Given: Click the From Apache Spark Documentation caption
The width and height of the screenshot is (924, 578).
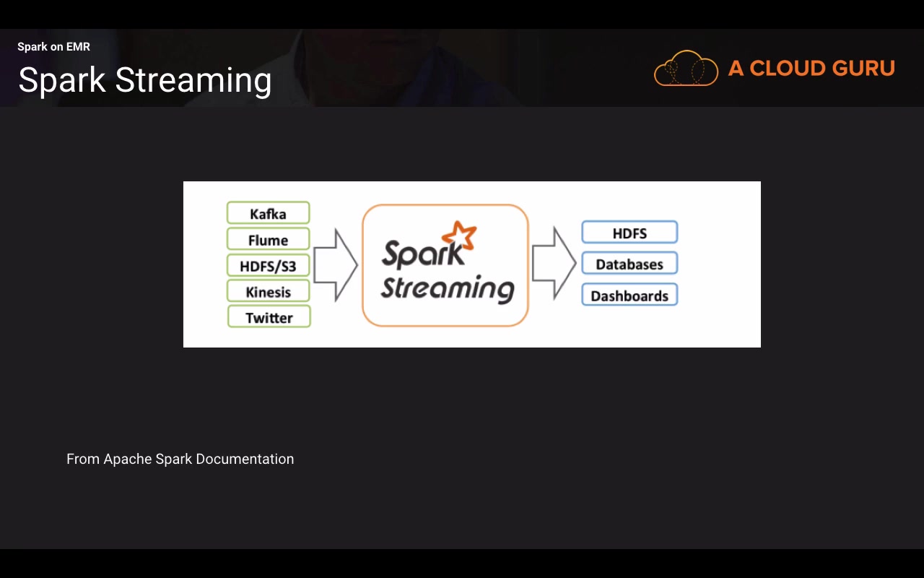Looking at the screenshot, I should point(180,459).
